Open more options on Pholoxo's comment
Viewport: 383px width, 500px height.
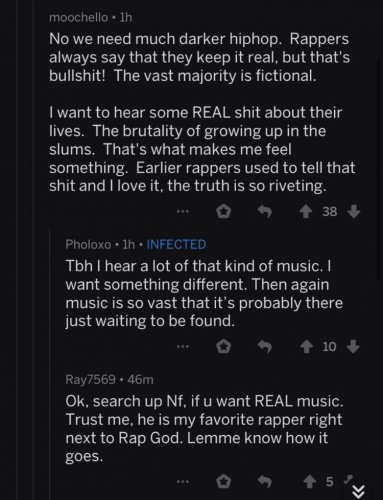pos(183,347)
